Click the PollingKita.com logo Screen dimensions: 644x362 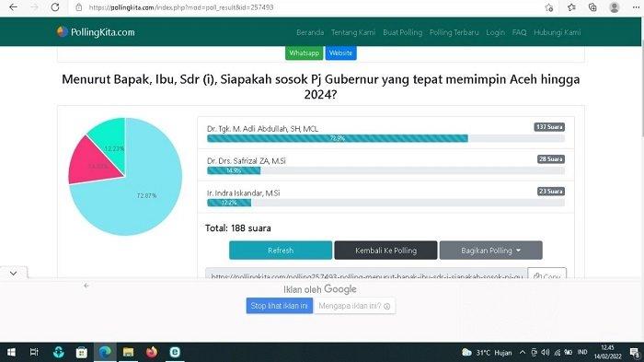pyautogui.click(x=96, y=32)
